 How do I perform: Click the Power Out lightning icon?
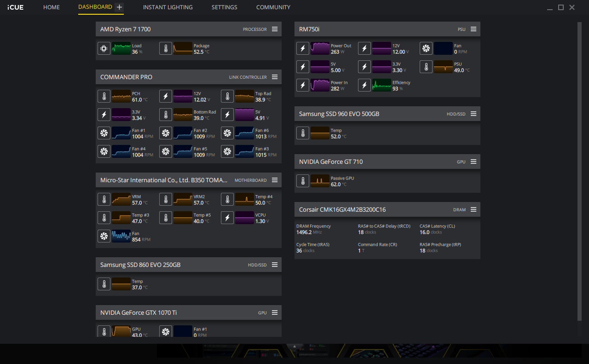click(x=303, y=48)
